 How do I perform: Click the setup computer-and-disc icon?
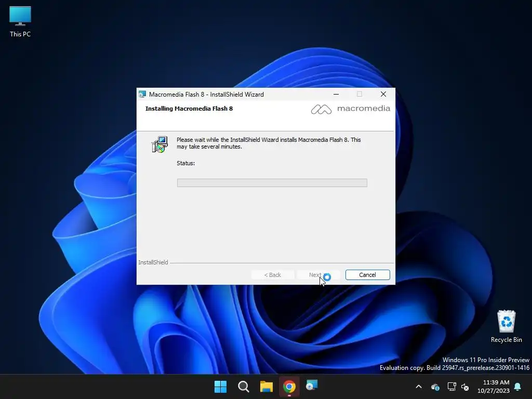click(x=159, y=144)
